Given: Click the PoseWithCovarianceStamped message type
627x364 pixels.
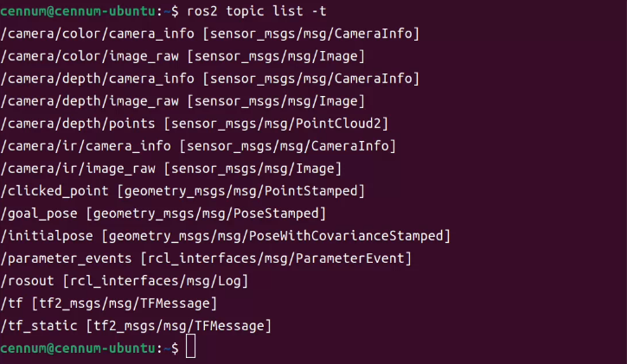Looking at the screenshot, I should pyautogui.click(x=346, y=236).
